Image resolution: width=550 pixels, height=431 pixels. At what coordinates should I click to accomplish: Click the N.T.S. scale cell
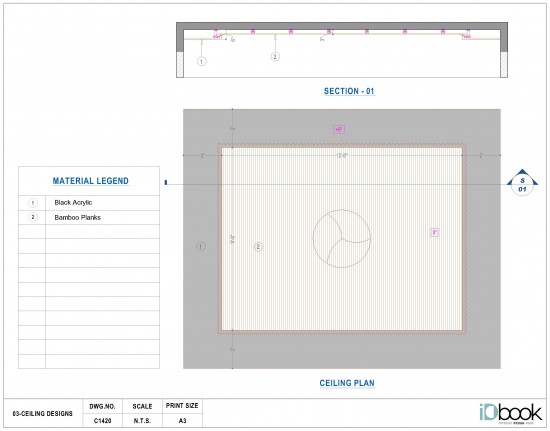pyautogui.click(x=142, y=420)
